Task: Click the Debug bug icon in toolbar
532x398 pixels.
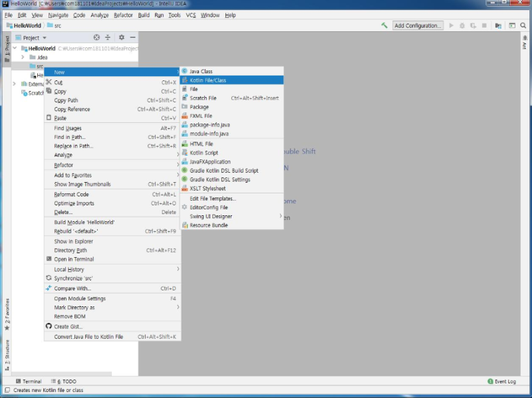Action: coord(462,25)
